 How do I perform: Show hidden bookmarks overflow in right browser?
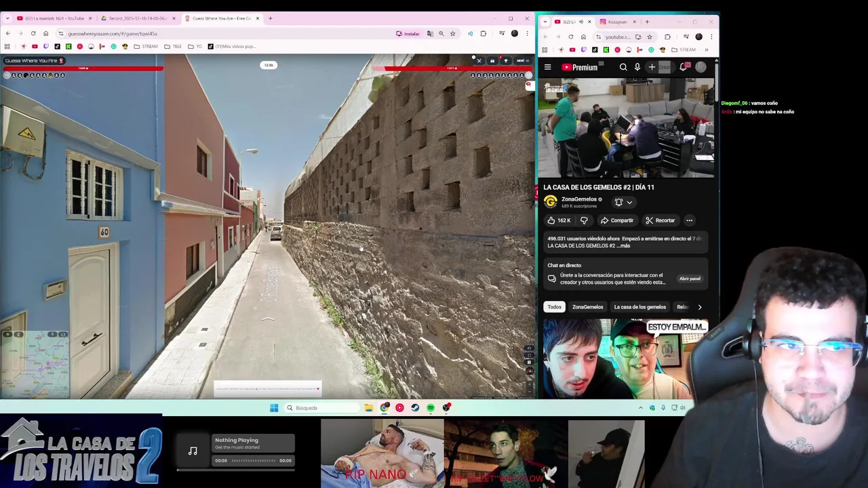[706, 49]
